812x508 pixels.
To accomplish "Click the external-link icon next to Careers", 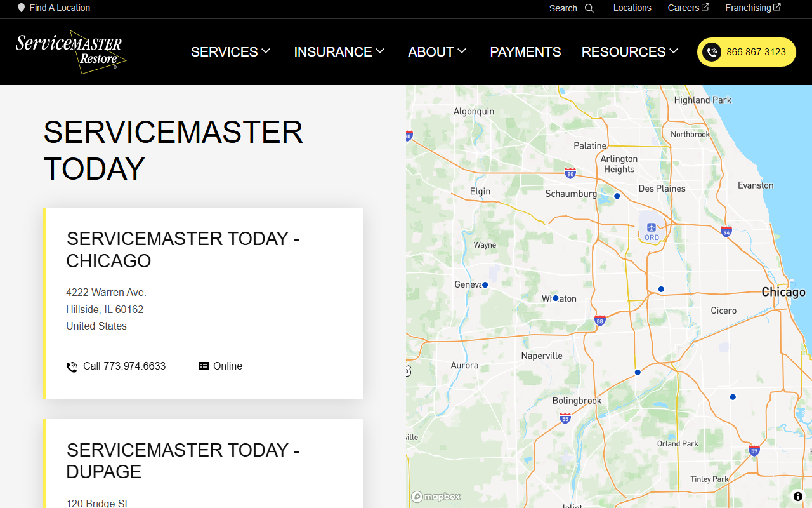I will pos(705,7).
